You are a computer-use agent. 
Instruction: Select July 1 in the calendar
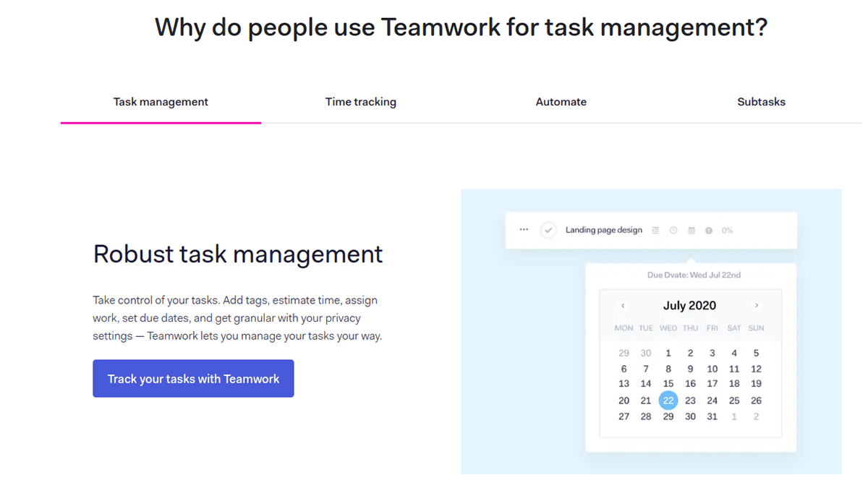point(668,354)
